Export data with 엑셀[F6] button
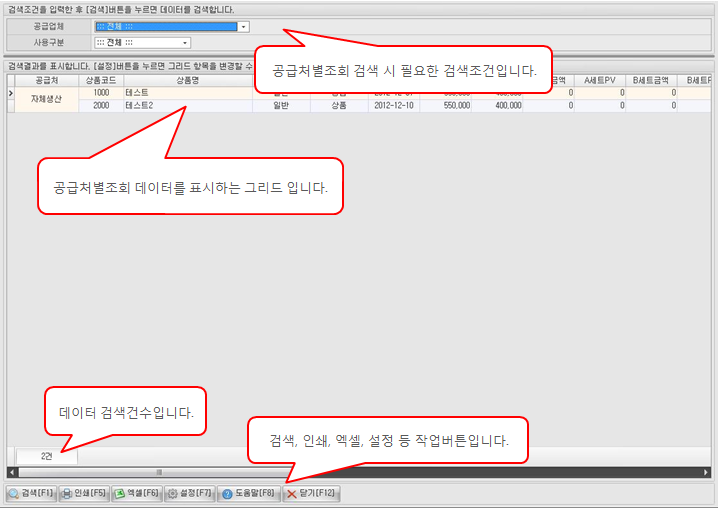This screenshot has height=508, width=718. (x=137, y=493)
